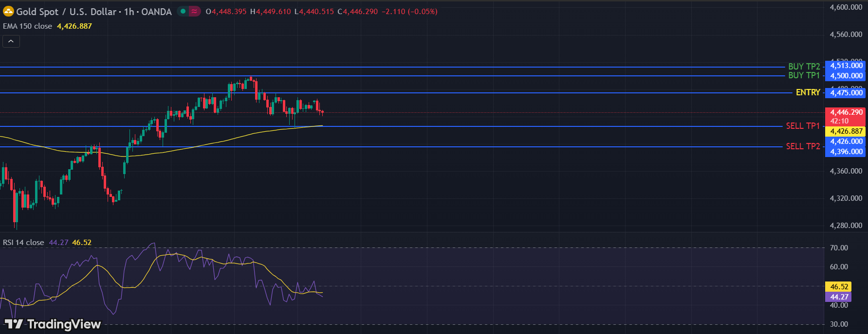The image size is (868, 334).
Task: Click the yellow RSI 46.52 value tag
Action: [839, 287]
